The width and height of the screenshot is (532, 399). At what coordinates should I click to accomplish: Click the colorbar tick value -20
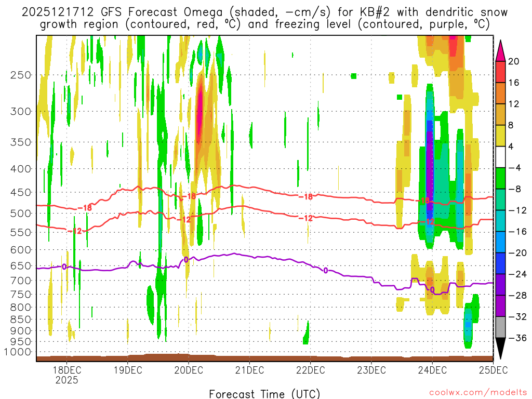coord(517,253)
